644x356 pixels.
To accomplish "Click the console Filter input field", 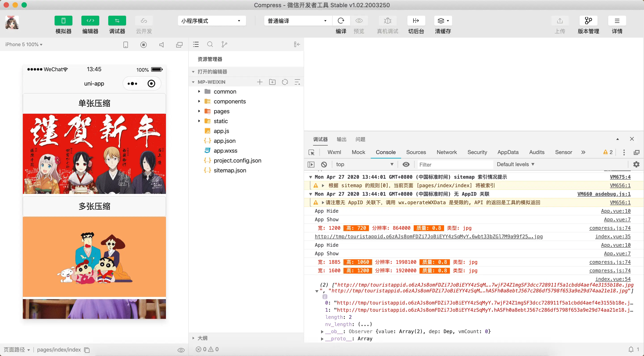I will pyautogui.click(x=455, y=165).
